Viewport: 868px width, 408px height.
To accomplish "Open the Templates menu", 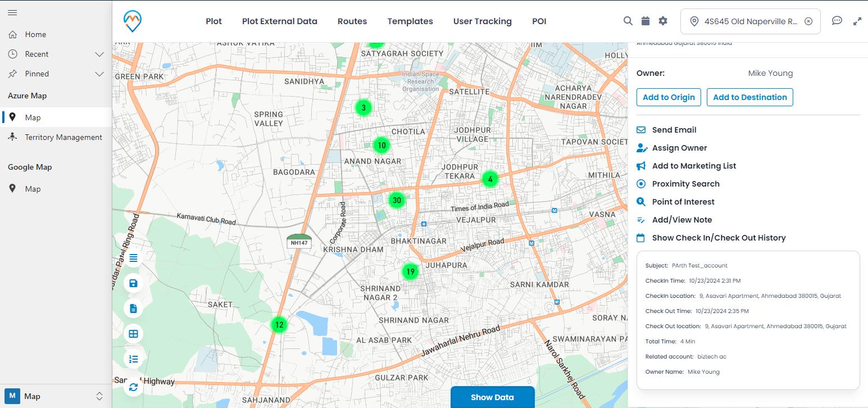I will (x=410, y=21).
